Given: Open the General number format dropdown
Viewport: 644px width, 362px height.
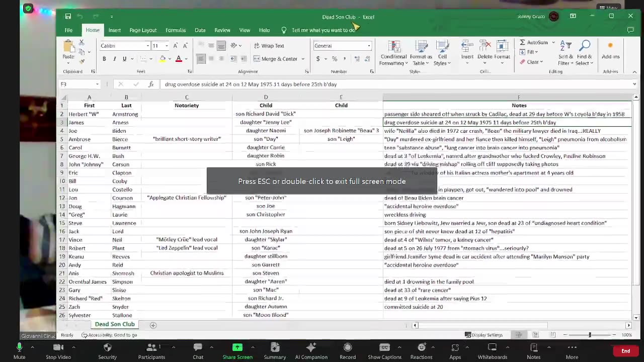Looking at the screenshot, I should 369,46.
